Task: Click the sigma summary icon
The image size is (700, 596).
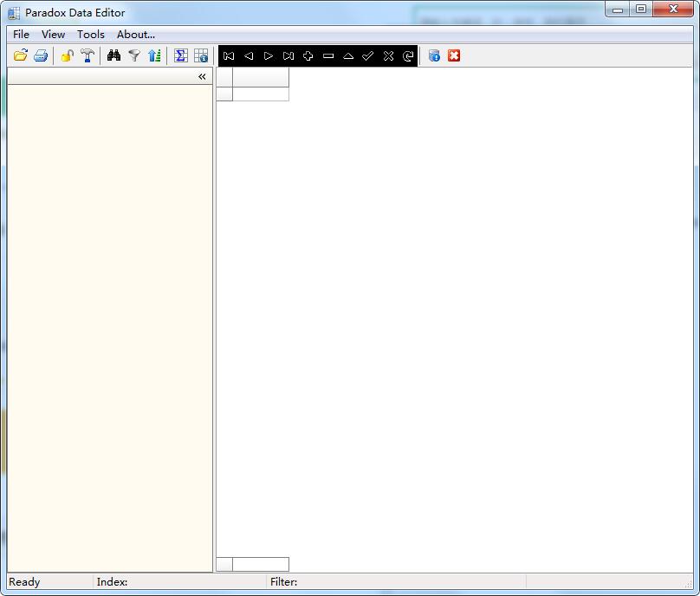Action: click(x=180, y=55)
